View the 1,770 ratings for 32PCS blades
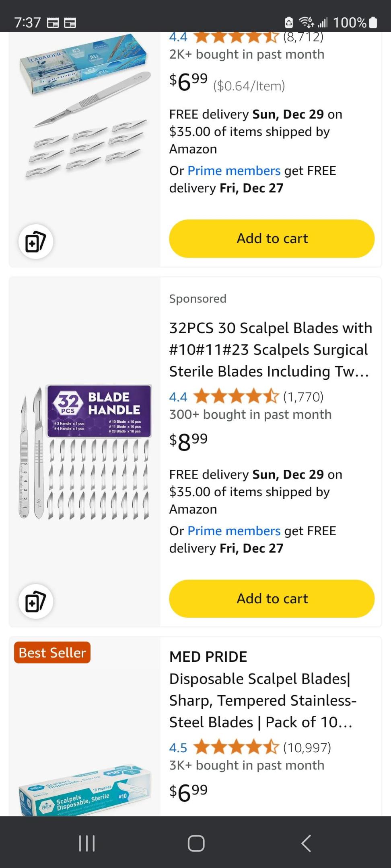391x868 pixels. [303, 397]
